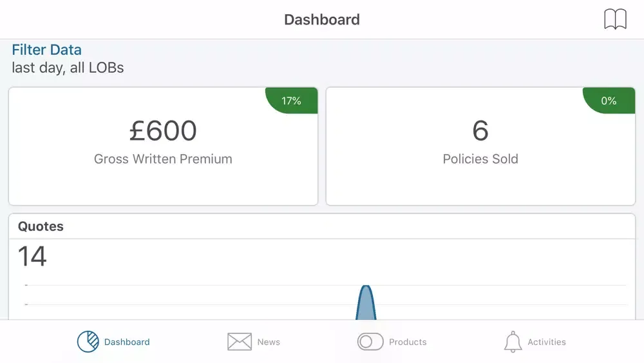The width and height of the screenshot is (644, 363).
Task: Switch to the Products tab label
Action: (x=408, y=342)
